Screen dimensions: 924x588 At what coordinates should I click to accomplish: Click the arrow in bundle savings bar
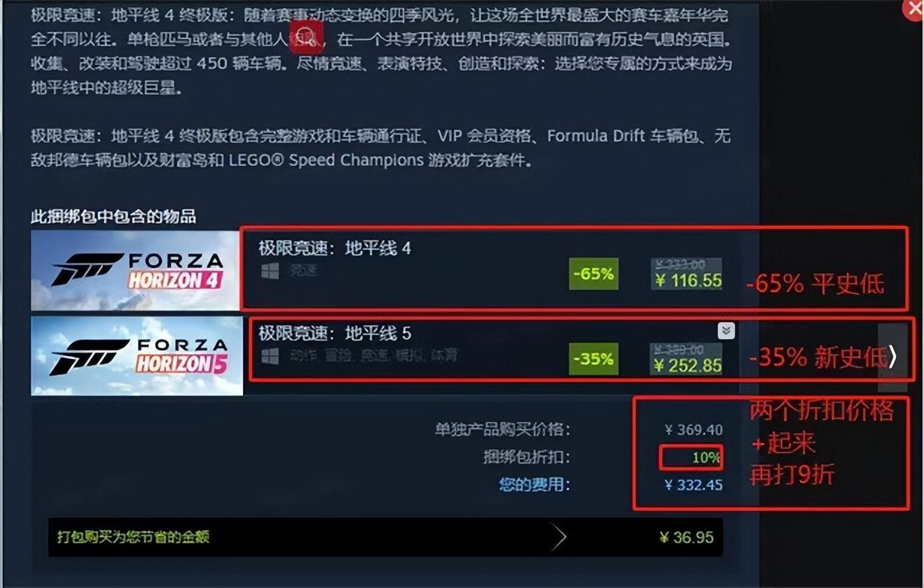(x=558, y=537)
